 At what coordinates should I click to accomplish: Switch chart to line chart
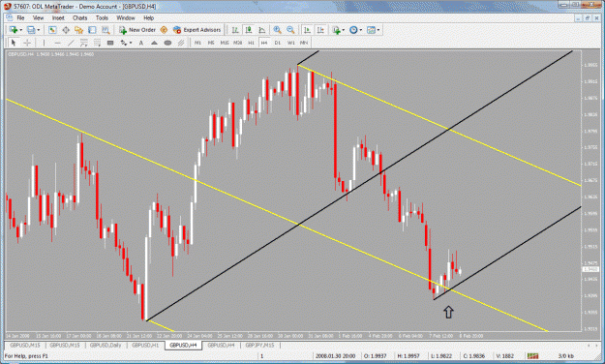[x=262, y=30]
